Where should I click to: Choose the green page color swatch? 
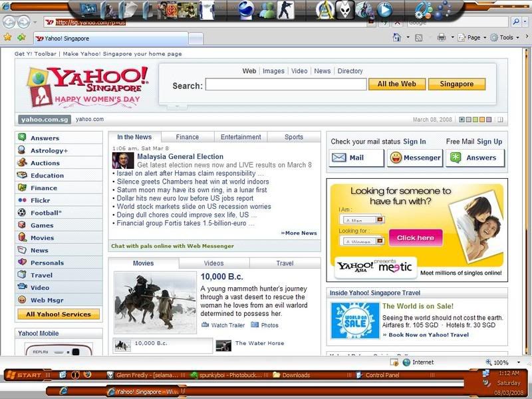[x=475, y=120]
